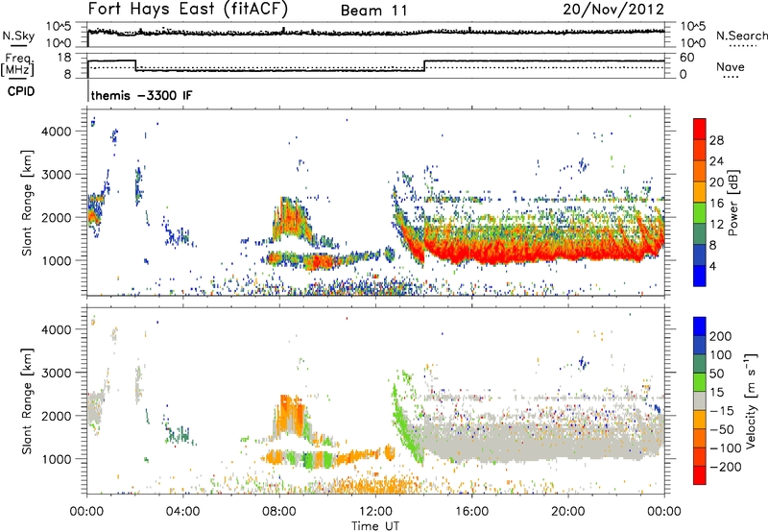The image size is (768, 532).
Task: Click the '12:00' time tick label
Action: tap(375, 512)
